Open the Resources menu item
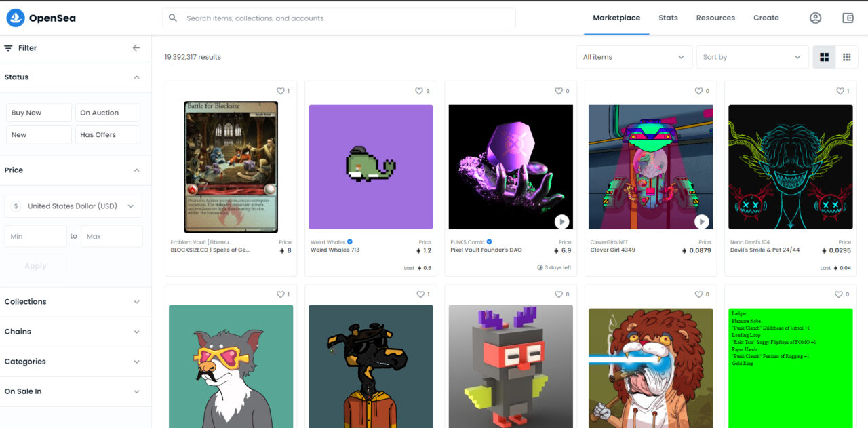Image resolution: width=868 pixels, height=428 pixels. [x=715, y=18]
